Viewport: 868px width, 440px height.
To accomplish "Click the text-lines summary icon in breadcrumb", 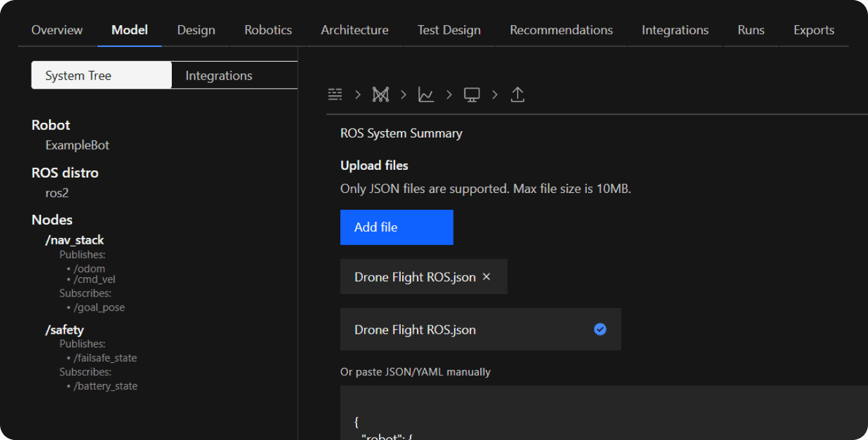I will click(335, 95).
